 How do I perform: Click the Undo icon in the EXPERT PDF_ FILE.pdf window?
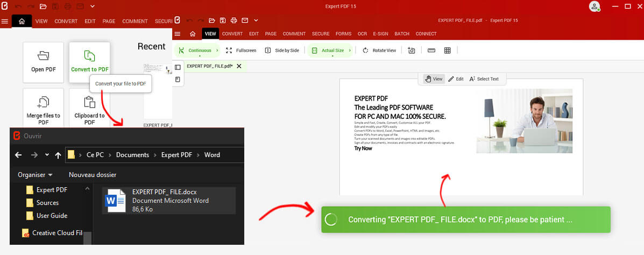189,20
